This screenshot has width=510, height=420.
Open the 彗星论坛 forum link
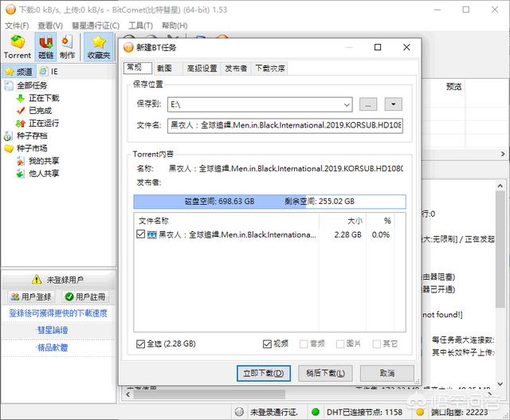pyautogui.click(x=53, y=330)
